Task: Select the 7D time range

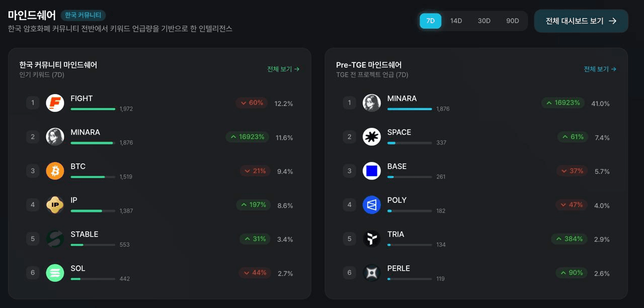Action: 430,21
